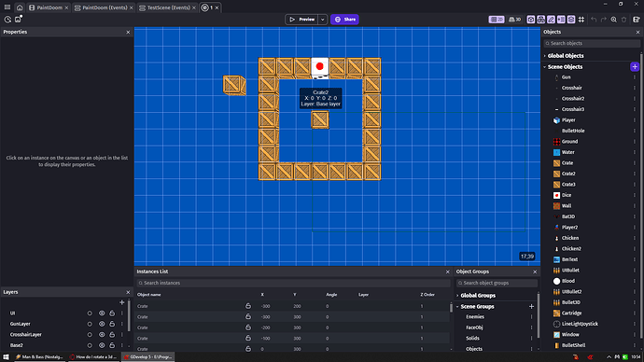The height and width of the screenshot is (362, 644).
Task: Close the Instances List panel
Action: [448, 271]
